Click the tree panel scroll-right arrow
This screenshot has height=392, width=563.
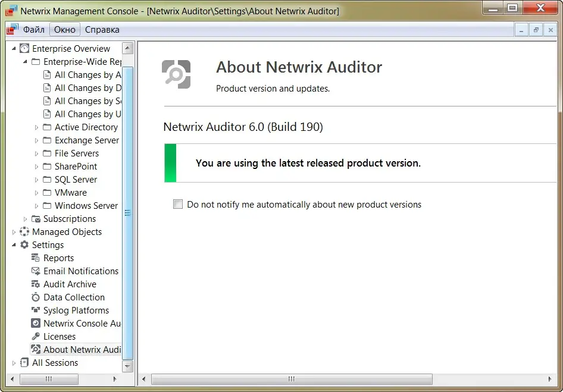[x=115, y=379]
